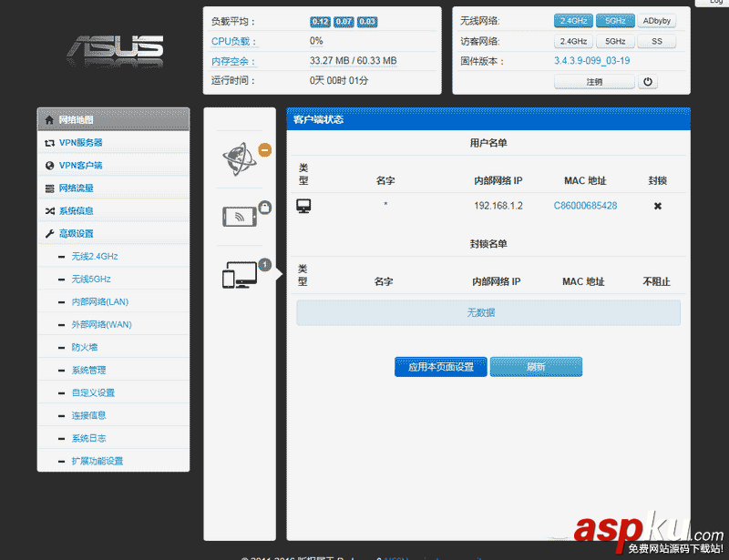
Task: Toggle the ADbyby wireless option
Action: (658, 20)
